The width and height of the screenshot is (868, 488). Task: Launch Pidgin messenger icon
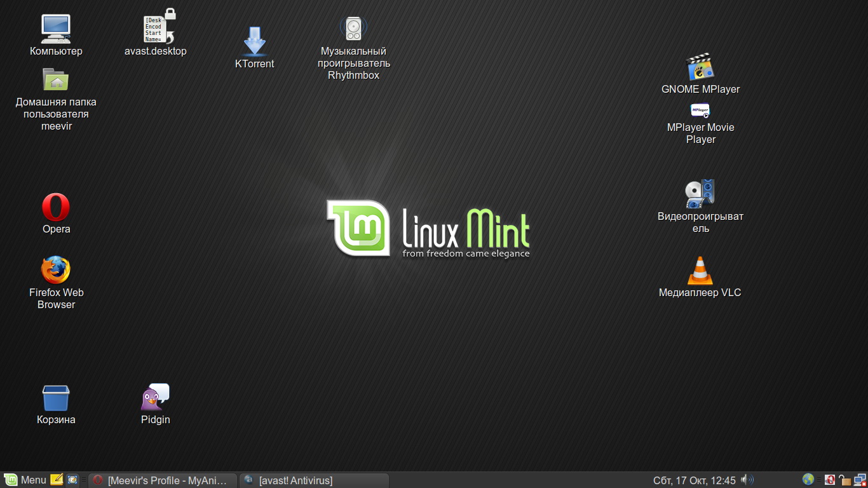[155, 397]
